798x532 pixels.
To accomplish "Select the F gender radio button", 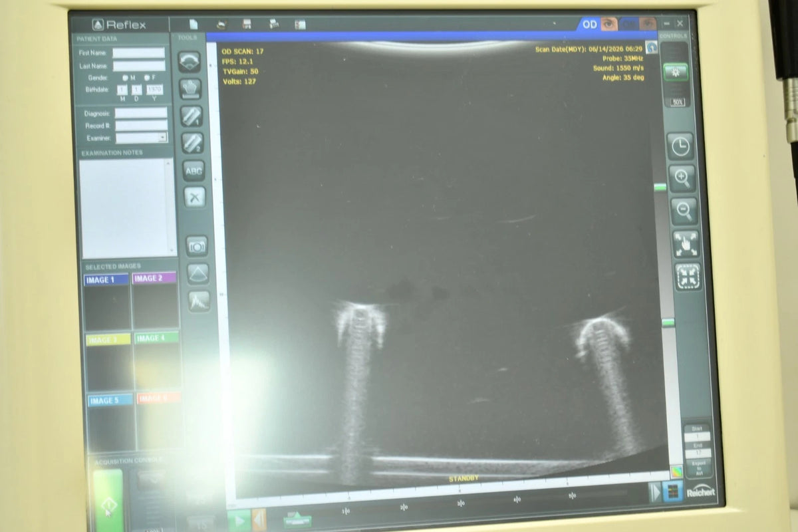I will (x=147, y=78).
